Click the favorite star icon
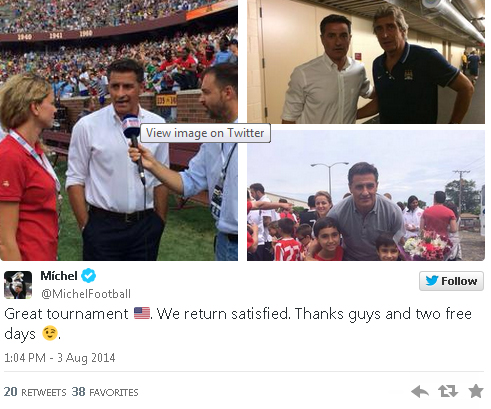The image size is (491, 409). coord(476,391)
